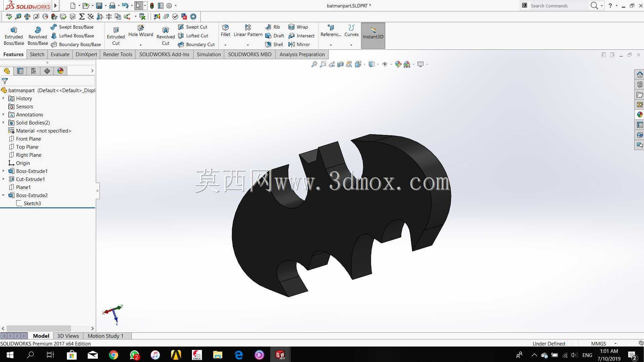This screenshot has height=362, width=644.
Task: Open the SOLIDWORKS Add-Ins tab
Action: click(164, 54)
